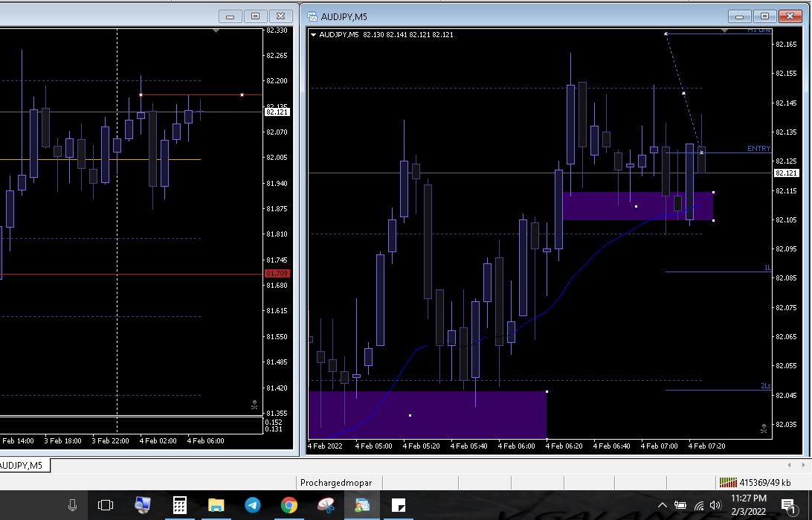This screenshot has height=520, width=812.
Task: Click the Prochargedmopar profile in the status bar
Action: (336, 483)
